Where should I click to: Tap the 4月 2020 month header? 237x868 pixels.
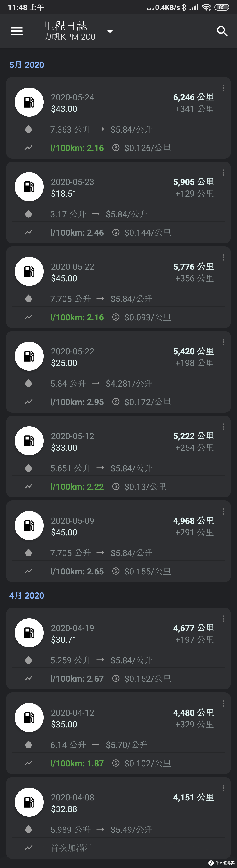pos(27,595)
